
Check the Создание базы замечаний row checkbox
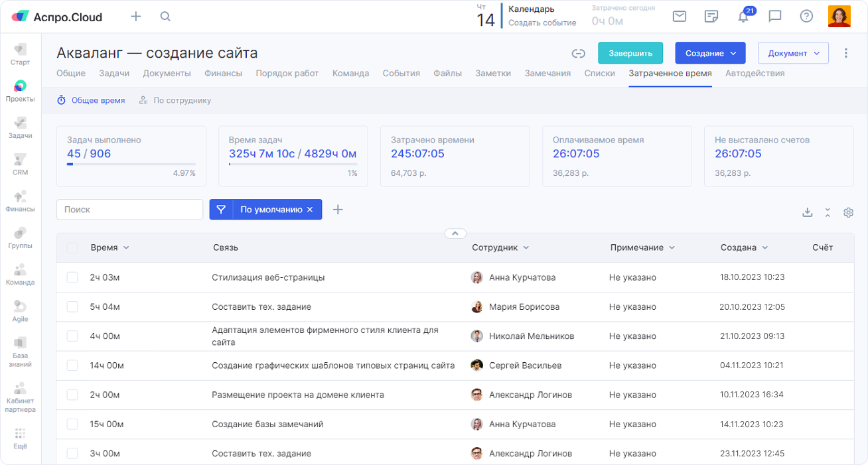pos(72,424)
